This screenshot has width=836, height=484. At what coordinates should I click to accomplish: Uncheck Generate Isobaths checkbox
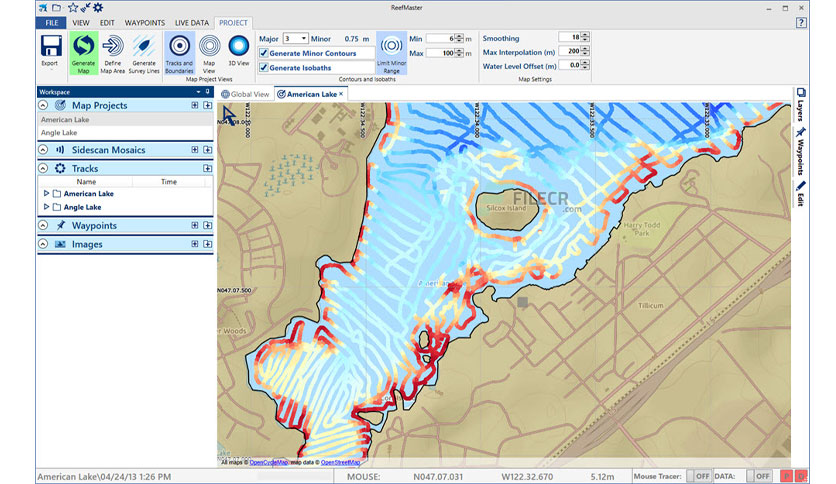point(263,68)
